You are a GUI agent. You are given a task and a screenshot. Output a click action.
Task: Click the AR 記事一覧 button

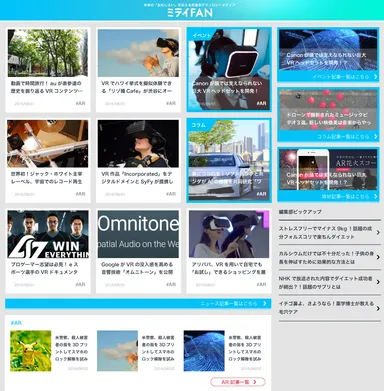tap(238, 382)
